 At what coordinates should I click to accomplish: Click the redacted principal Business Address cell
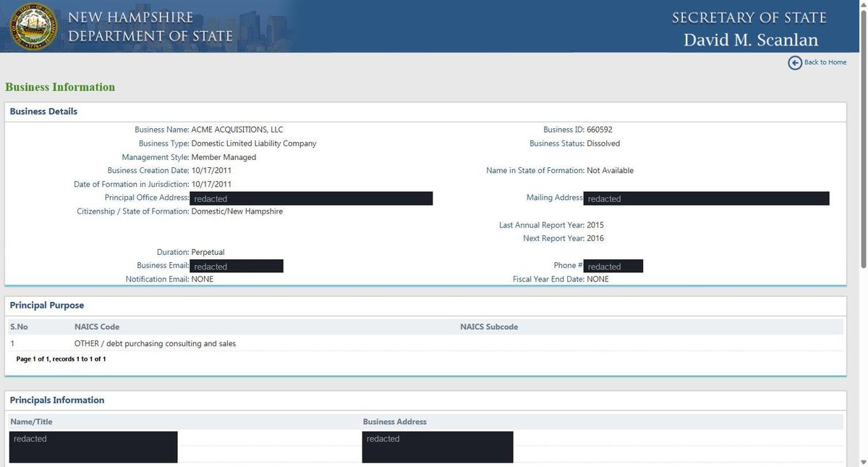438,447
